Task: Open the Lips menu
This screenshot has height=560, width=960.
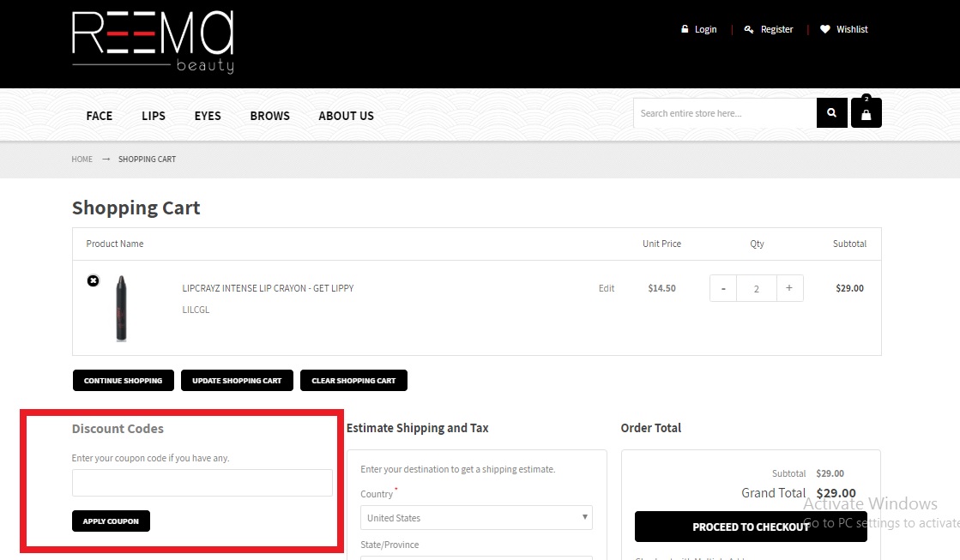Action: [x=153, y=116]
